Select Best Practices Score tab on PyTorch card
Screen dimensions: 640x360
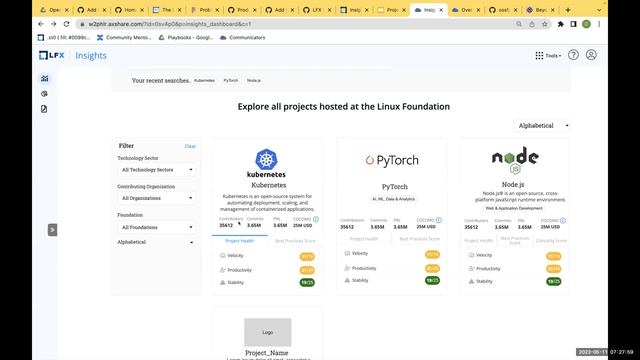point(419,239)
